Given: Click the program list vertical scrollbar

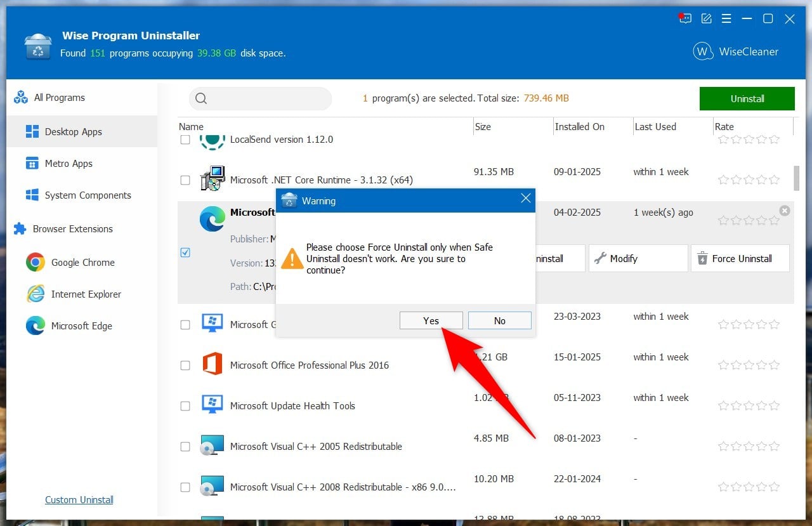Looking at the screenshot, I should pyautogui.click(x=797, y=178).
